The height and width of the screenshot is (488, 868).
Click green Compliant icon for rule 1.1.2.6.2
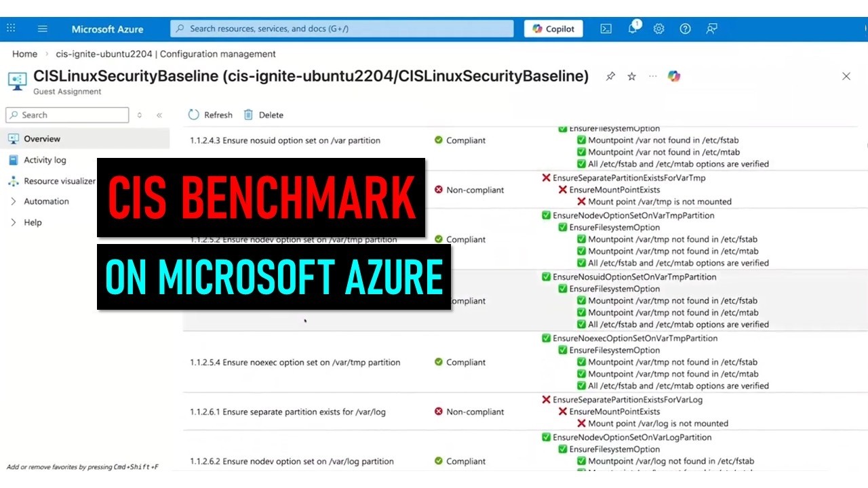click(x=439, y=461)
